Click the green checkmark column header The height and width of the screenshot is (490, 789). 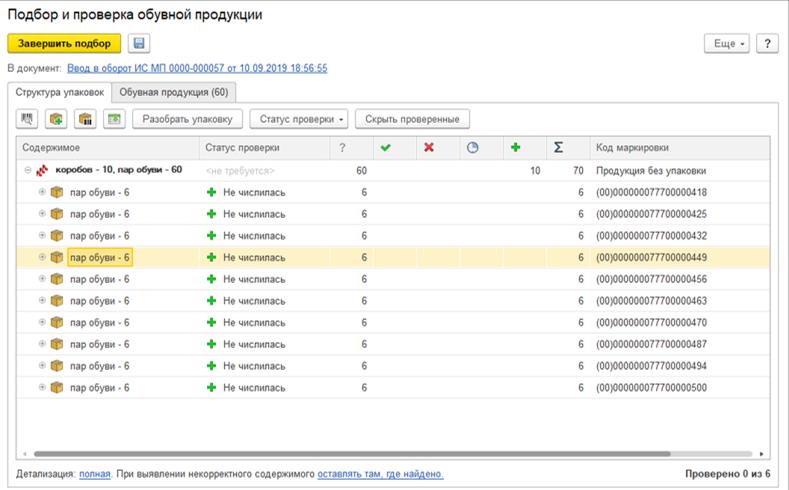[x=384, y=147]
